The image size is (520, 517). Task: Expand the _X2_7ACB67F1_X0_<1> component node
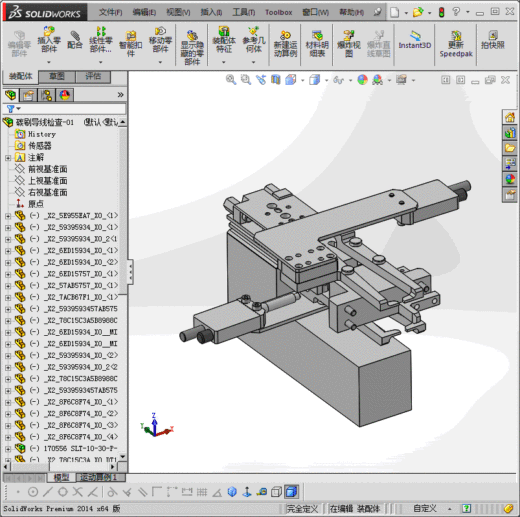coord(8,298)
